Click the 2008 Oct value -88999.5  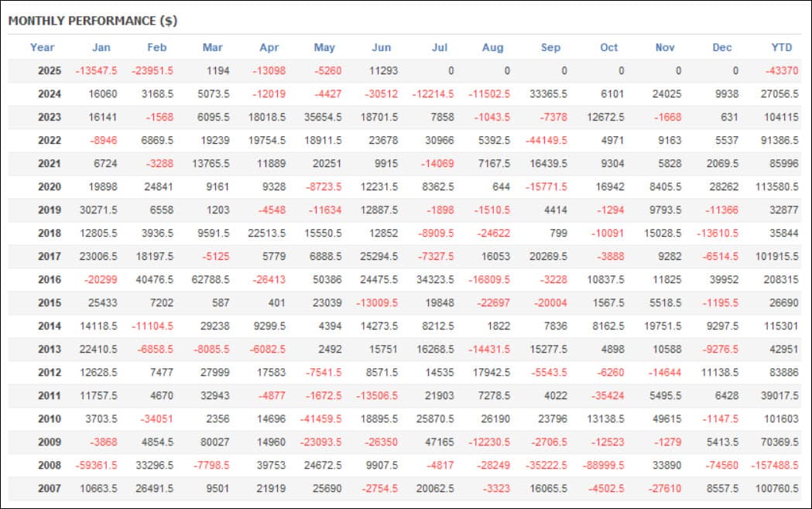(603, 466)
